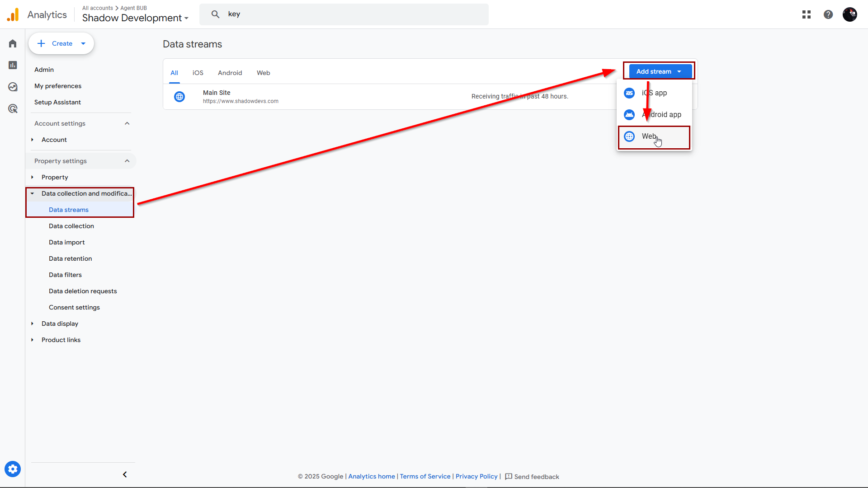Open My preferences in the sidebar
Viewport: 868px width, 488px height.
tap(58, 86)
